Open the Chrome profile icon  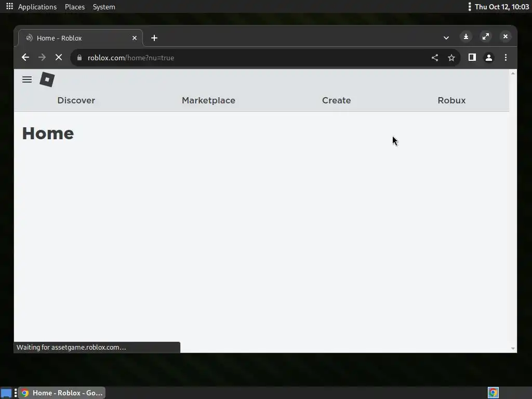coord(489,58)
